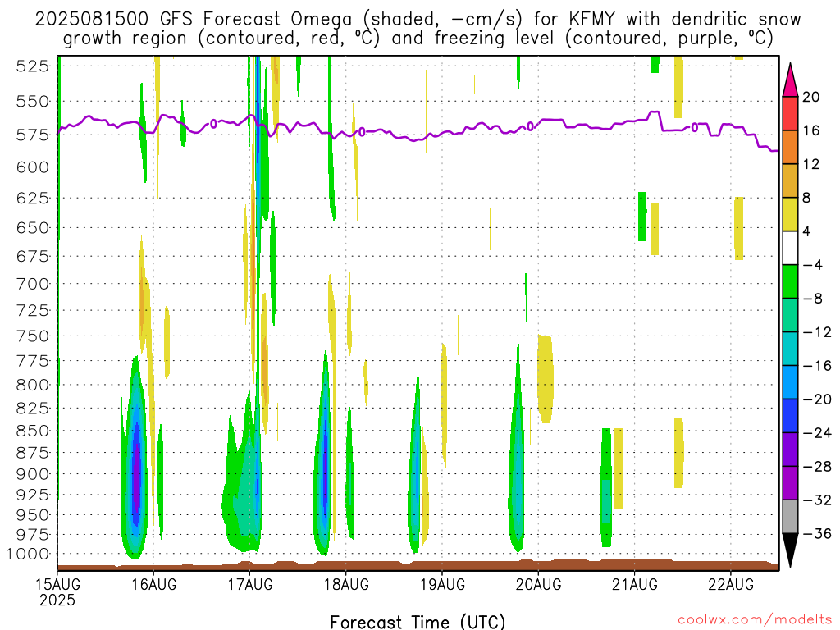Click the 600 pressure level label
This screenshot has width=840, height=630.
(x=33, y=167)
